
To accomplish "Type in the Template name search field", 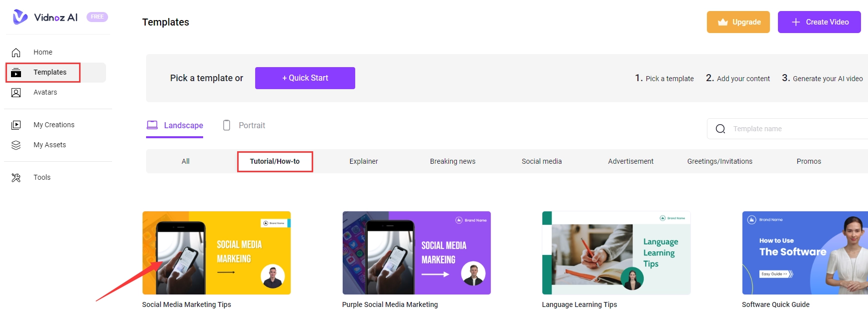I will coord(795,129).
